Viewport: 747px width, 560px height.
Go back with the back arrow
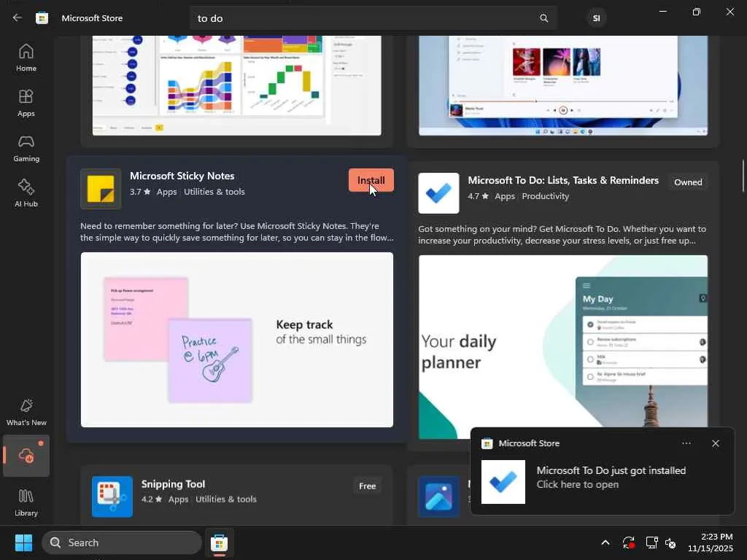click(18, 17)
